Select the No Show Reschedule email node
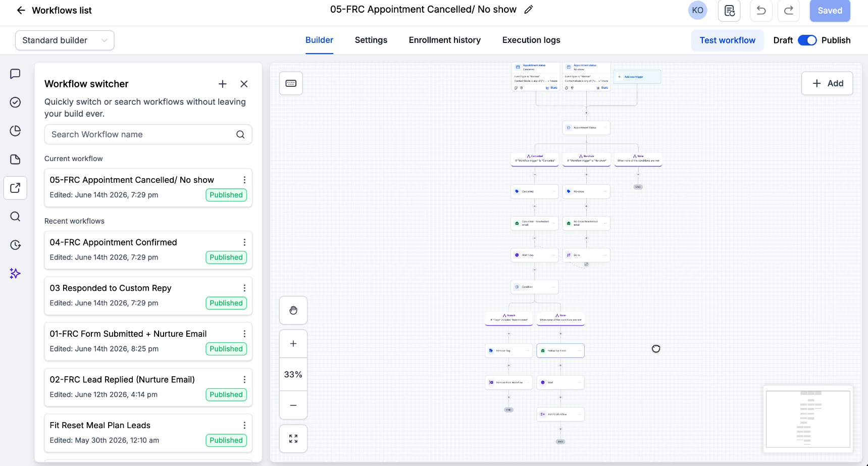The height and width of the screenshot is (466, 868). (587, 223)
